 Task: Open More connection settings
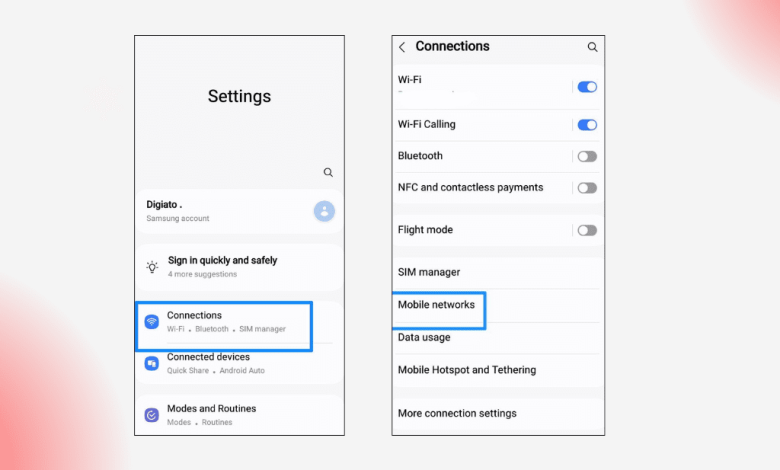tap(457, 413)
